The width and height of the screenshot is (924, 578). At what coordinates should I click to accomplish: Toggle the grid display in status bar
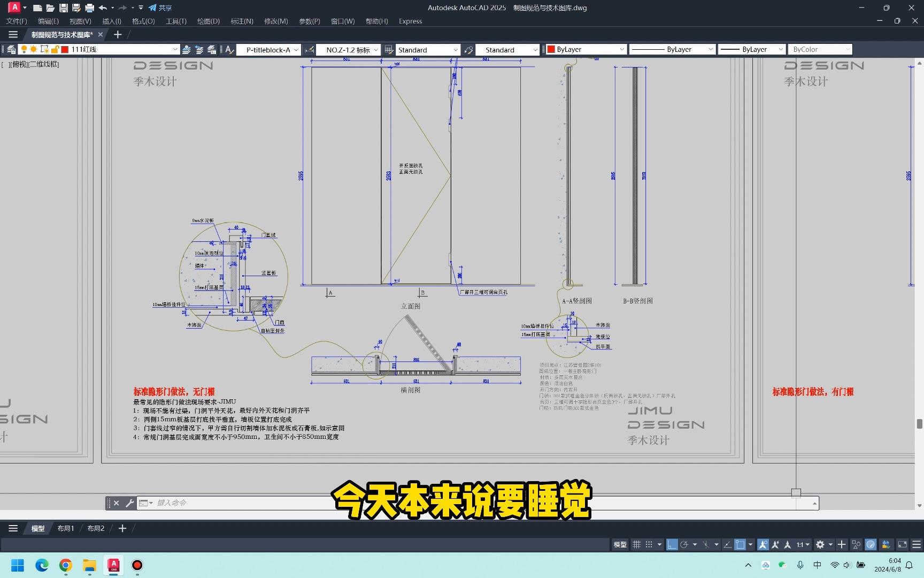pos(636,544)
